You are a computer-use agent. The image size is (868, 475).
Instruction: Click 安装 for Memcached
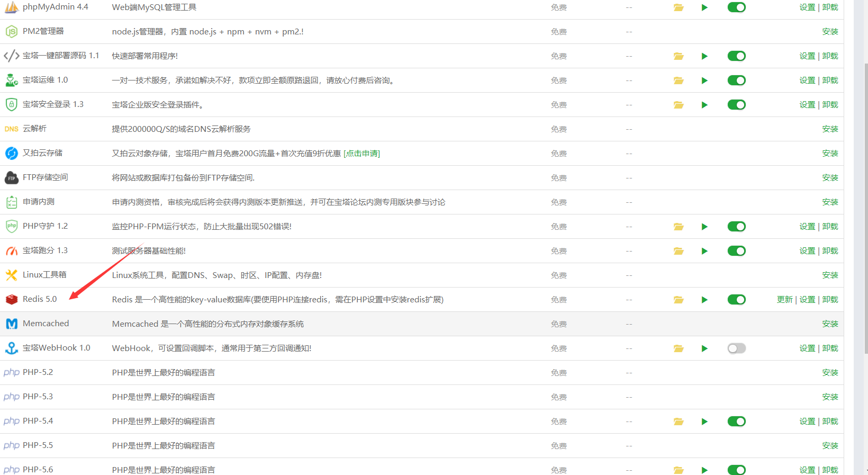click(830, 324)
